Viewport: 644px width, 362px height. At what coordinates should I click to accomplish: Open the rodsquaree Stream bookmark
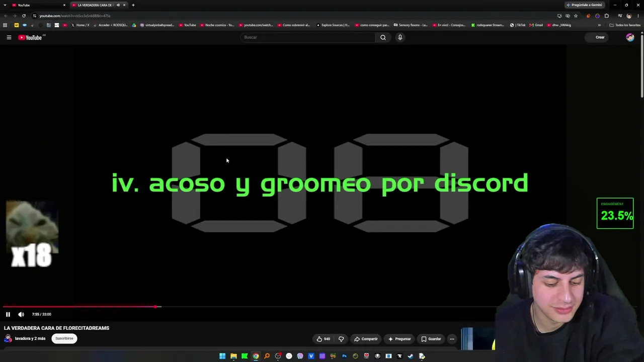[488, 25]
